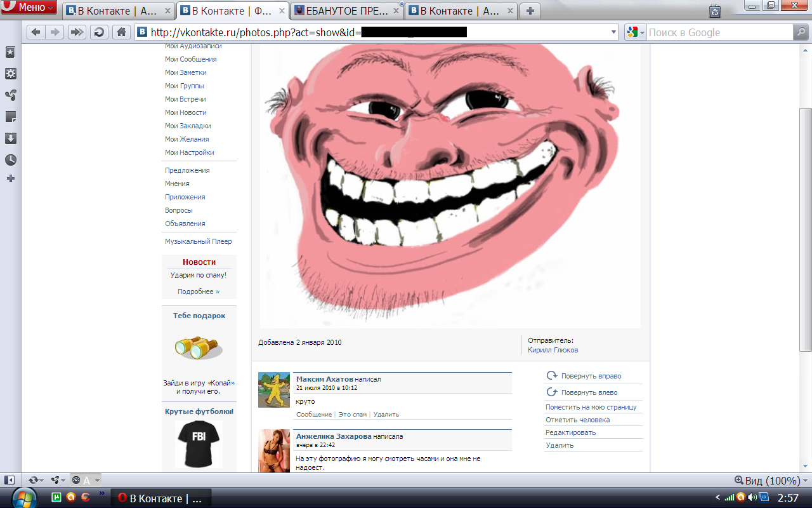Expand the Opera Turbo options arrow
Image resolution: width=812 pixels, height=508 pixels.
point(97,480)
